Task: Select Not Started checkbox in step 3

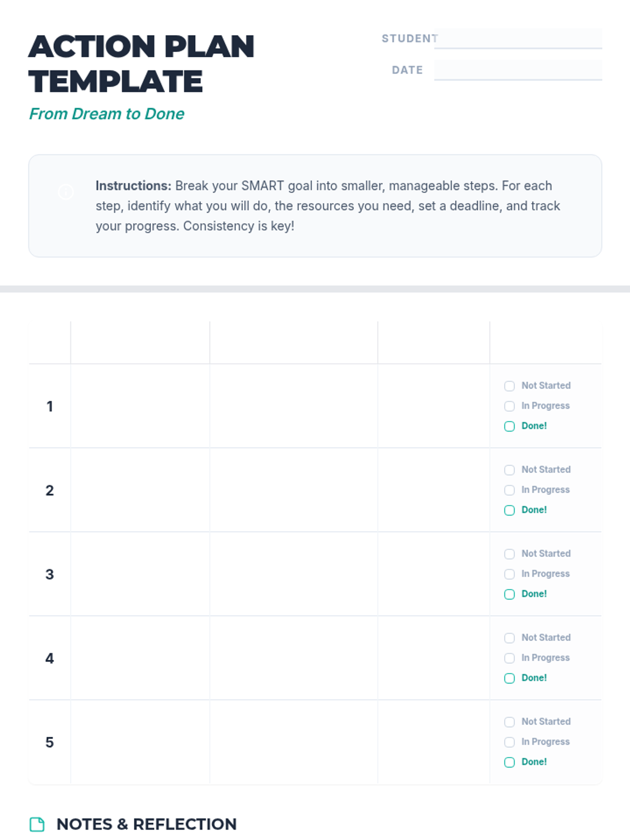Action: pos(509,554)
